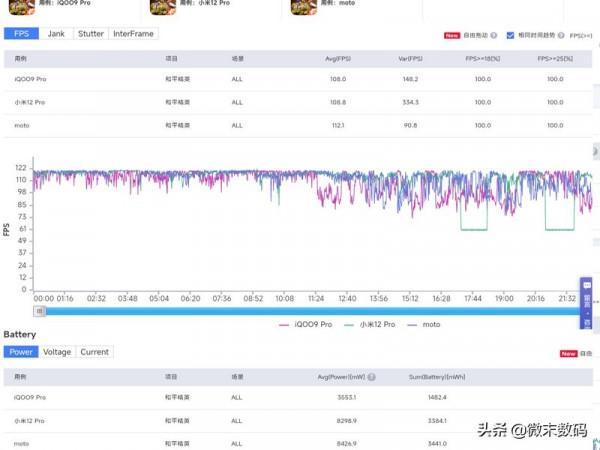Toggle the 相同时间趋势 checkbox

[511, 35]
